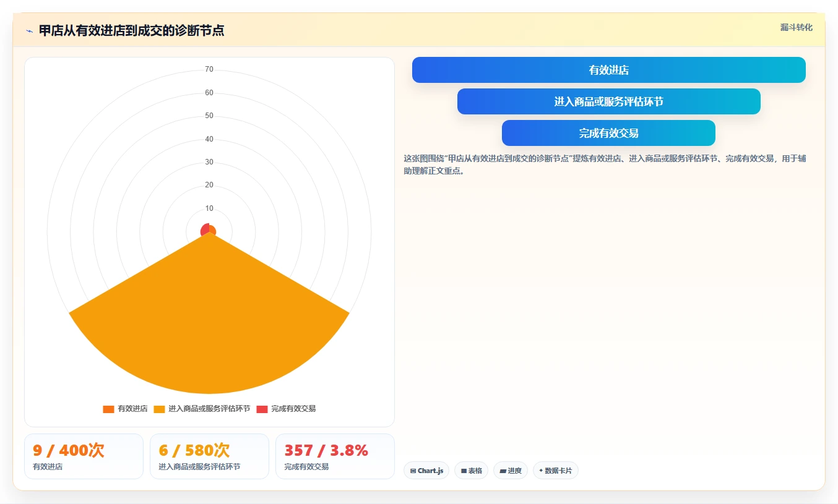The image size is (838, 504).
Task: Open the 9 / 400次 data card
Action: point(84,456)
